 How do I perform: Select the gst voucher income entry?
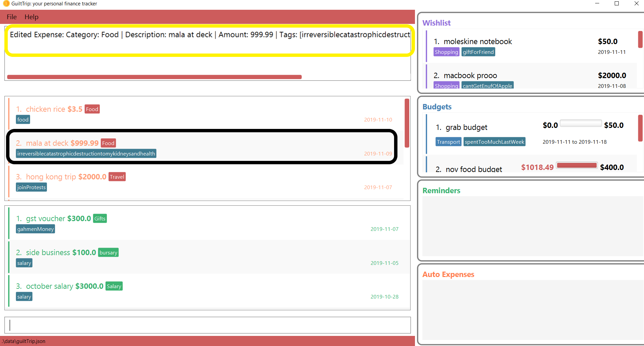click(x=209, y=223)
